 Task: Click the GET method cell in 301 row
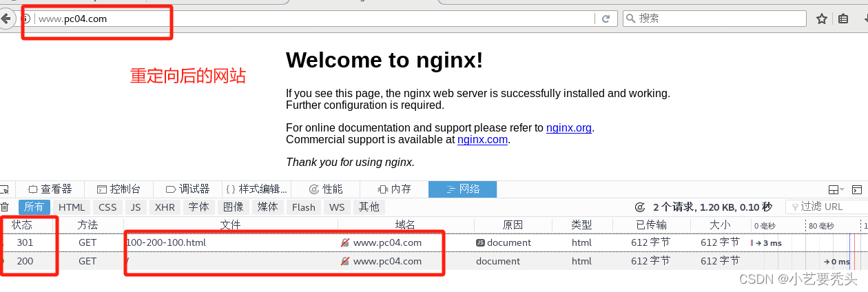pos(87,242)
